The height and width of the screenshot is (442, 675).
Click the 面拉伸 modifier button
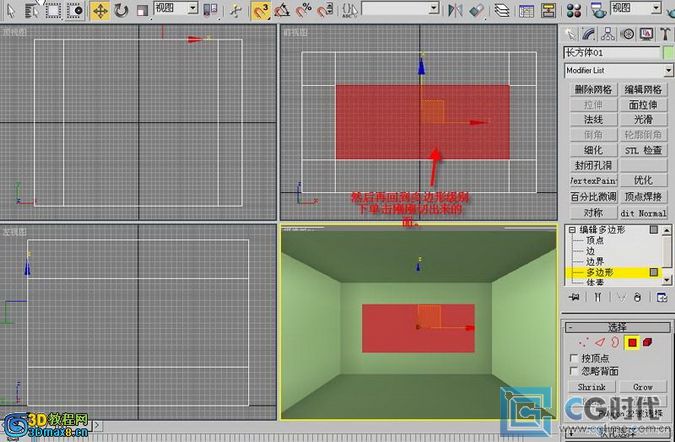click(643, 105)
